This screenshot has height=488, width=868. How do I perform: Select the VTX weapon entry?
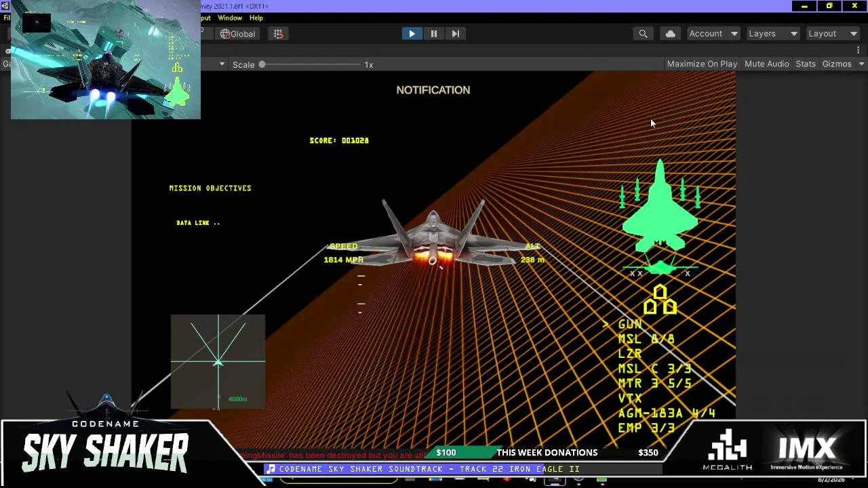[630, 399]
